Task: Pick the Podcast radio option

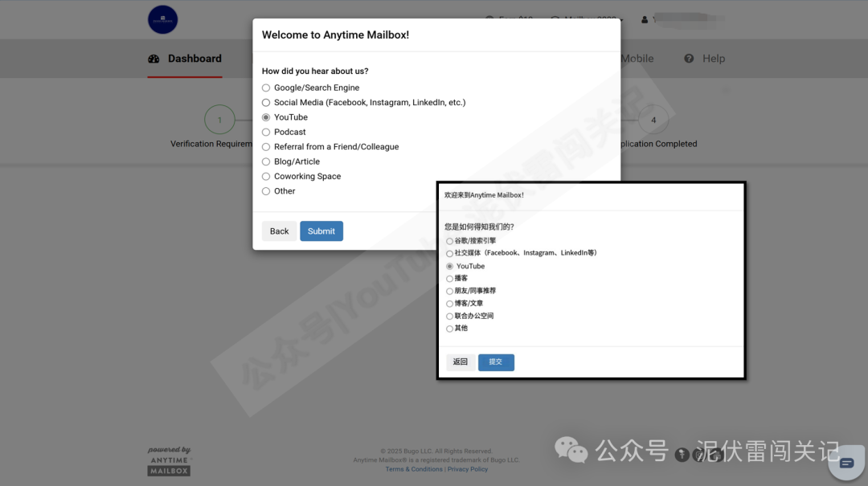Action: click(x=266, y=132)
